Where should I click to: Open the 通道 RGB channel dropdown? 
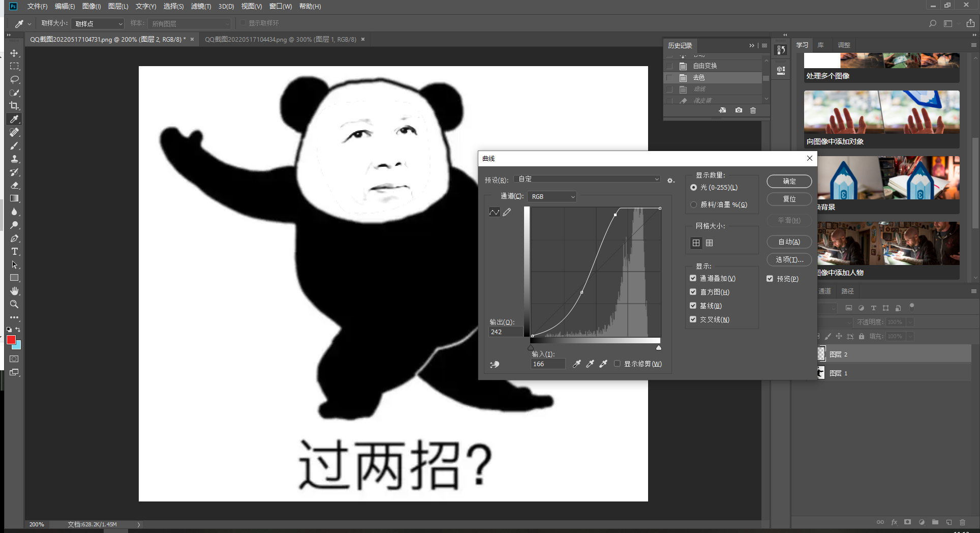coord(553,196)
